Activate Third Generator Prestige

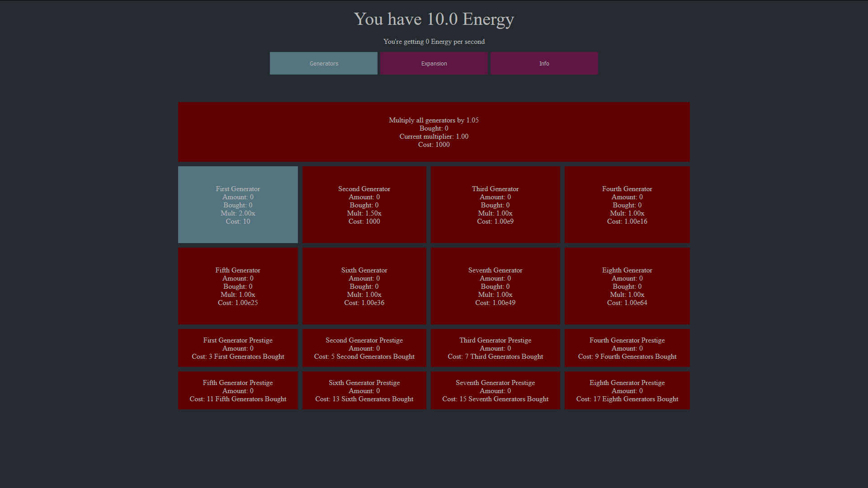click(x=495, y=348)
